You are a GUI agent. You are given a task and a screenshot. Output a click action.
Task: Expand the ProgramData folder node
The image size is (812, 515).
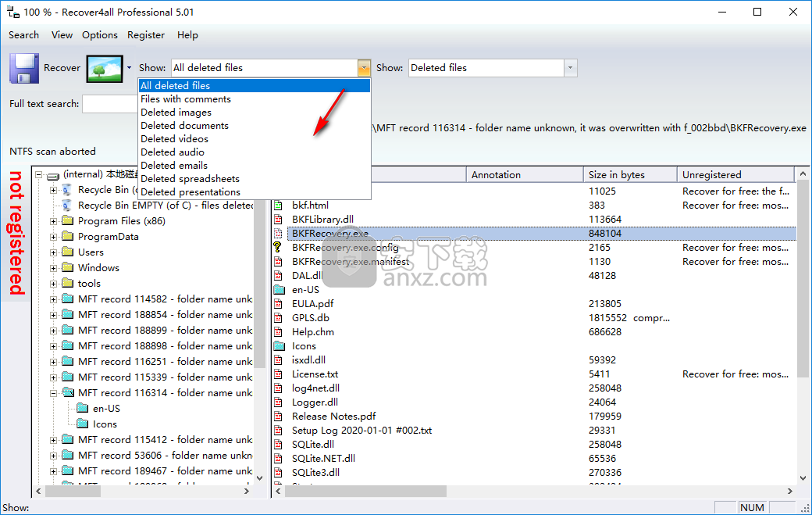[x=53, y=237]
